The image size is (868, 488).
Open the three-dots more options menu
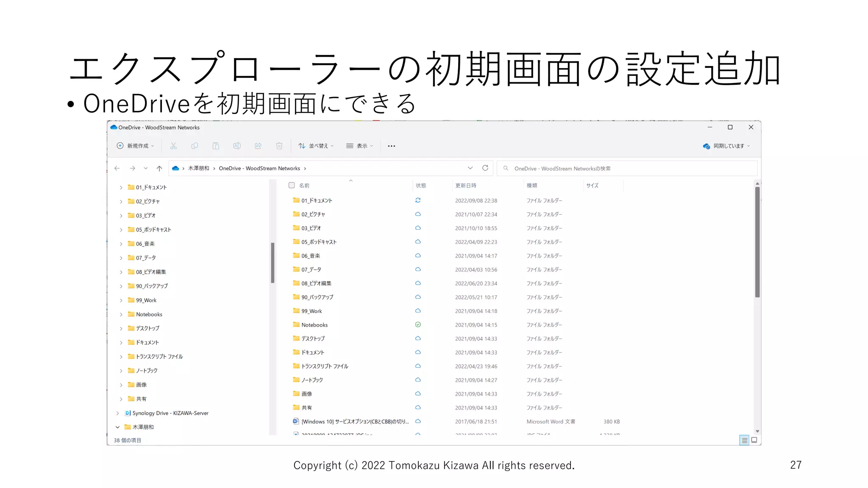pos(392,146)
